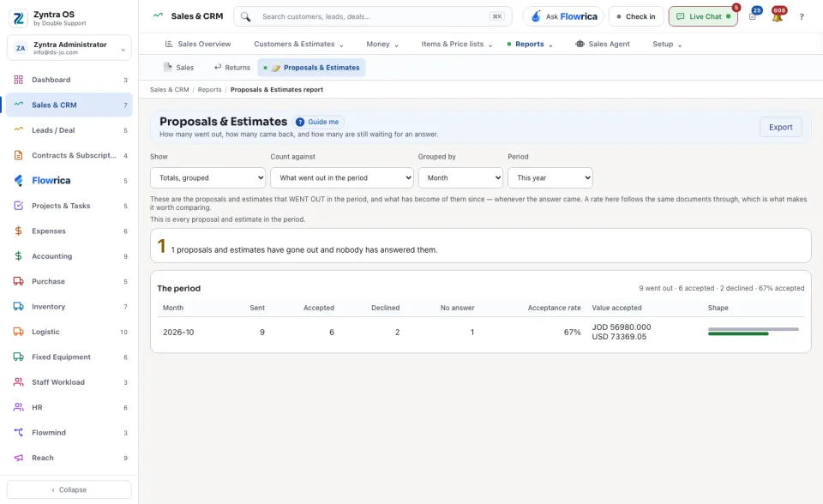This screenshot has height=504, width=823.
Task: Click the JOD 56980.000 value
Action: coord(622,327)
